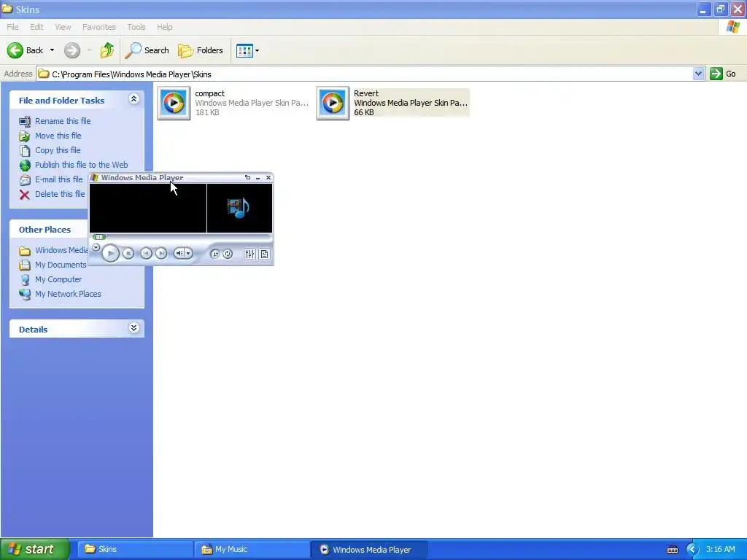The height and width of the screenshot is (560, 747).
Task: Open the Windows start menu
Action: [35, 549]
